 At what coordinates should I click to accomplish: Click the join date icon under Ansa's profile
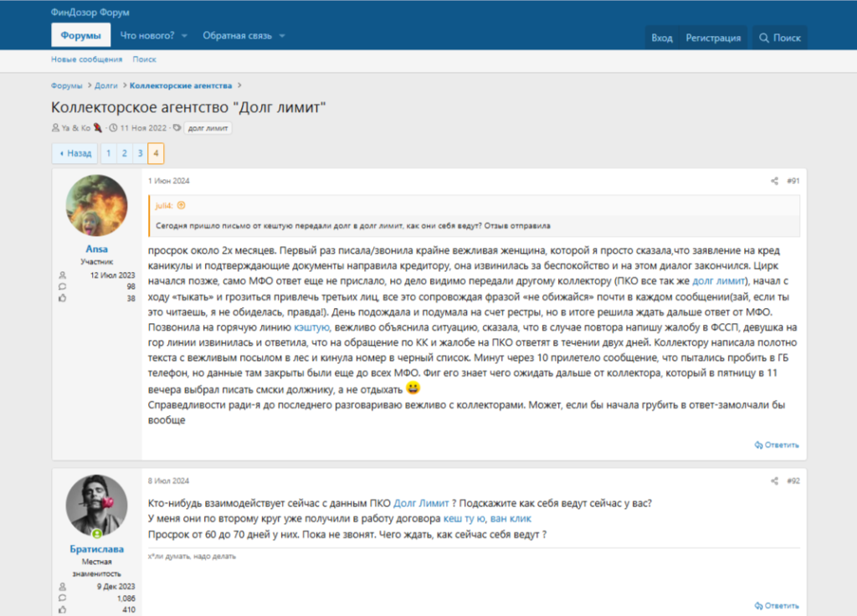[62, 275]
